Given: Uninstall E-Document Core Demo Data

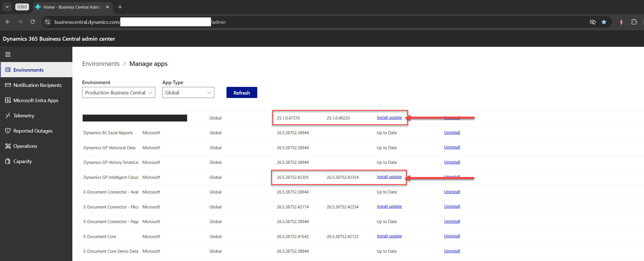Looking at the screenshot, I should click(x=452, y=251).
